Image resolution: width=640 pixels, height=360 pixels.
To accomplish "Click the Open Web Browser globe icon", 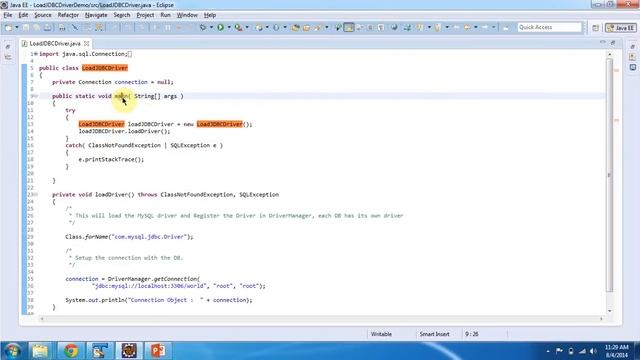I will pos(394,27).
